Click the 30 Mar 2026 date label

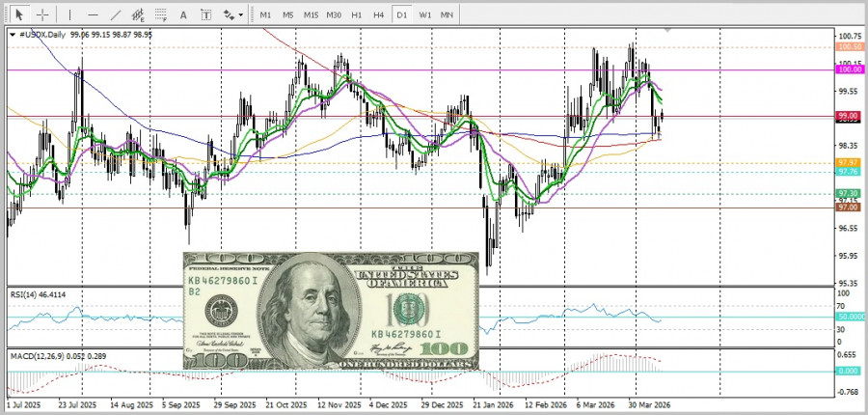tap(649, 405)
